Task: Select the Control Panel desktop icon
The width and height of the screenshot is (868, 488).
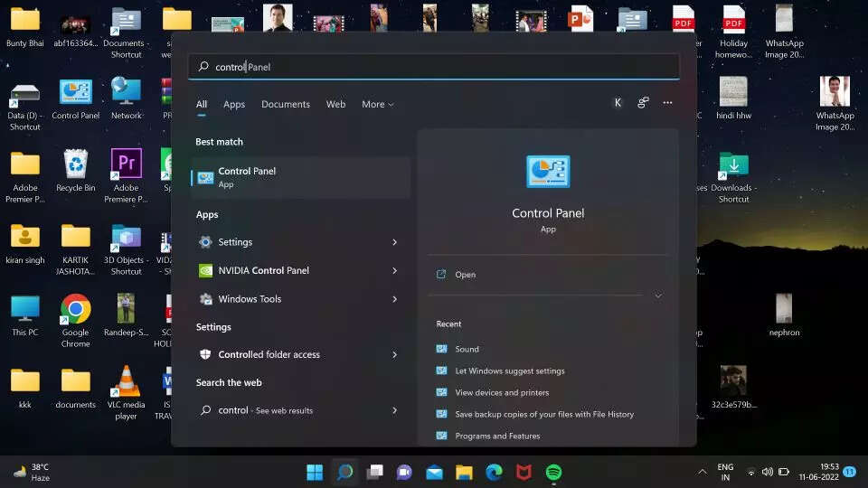Action: click(x=76, y=99)
